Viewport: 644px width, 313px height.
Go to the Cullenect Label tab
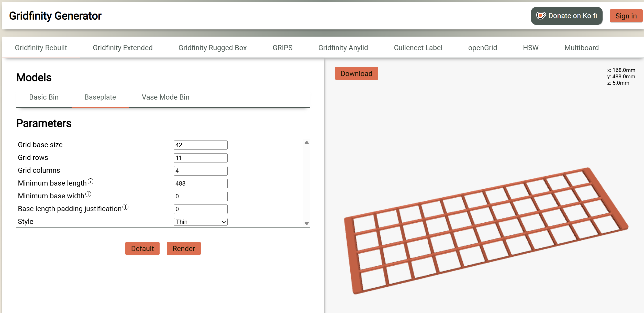pos(418,48)
